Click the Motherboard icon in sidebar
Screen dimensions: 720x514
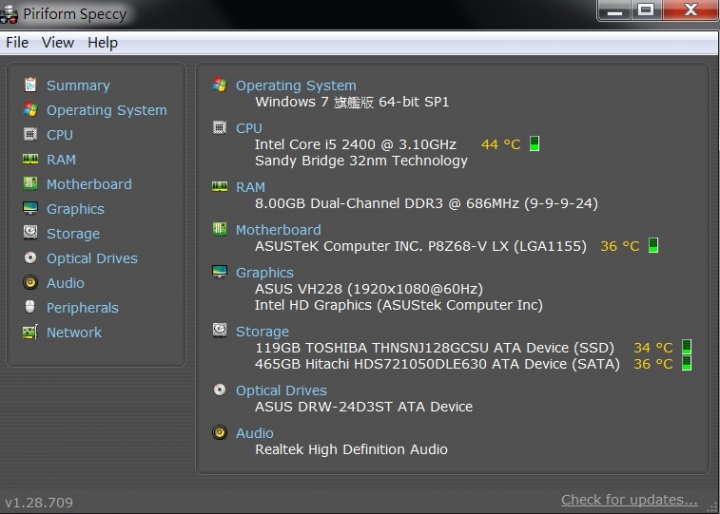30,183
